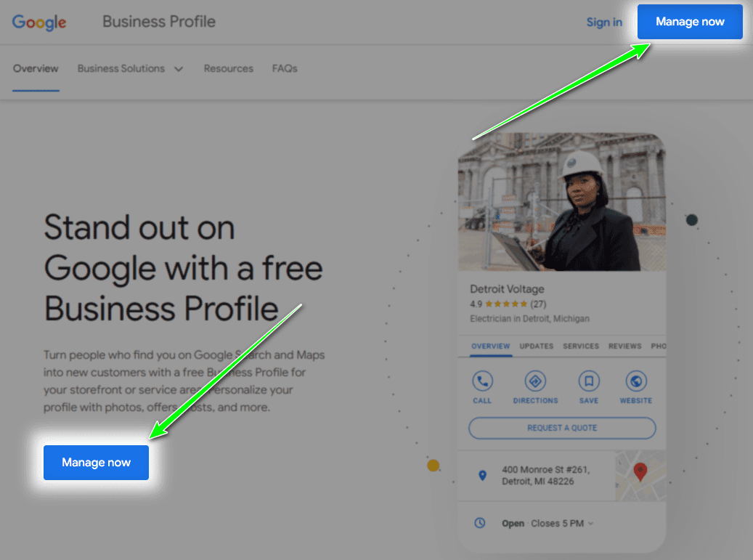Open the Resources menu item
The image size is (753, 560).
[x=228, y=69]
